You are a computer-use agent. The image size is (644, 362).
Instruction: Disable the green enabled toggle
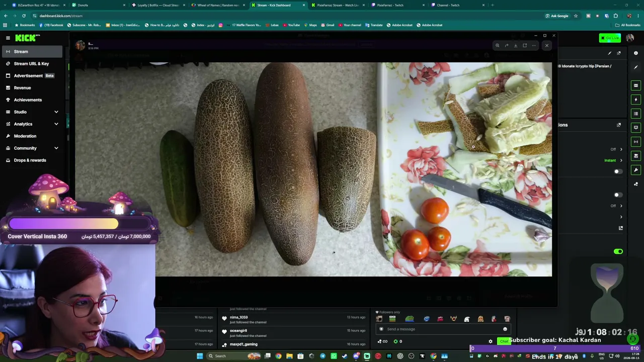point(618,251)
